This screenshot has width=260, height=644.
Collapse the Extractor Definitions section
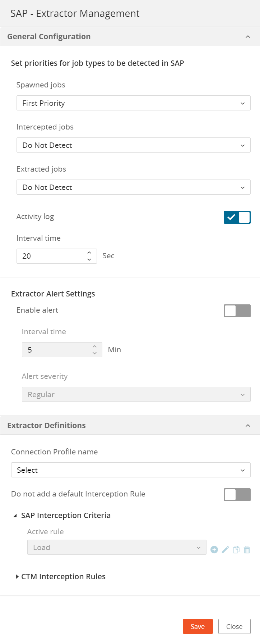pyautogui.click(x=248, y=425)
